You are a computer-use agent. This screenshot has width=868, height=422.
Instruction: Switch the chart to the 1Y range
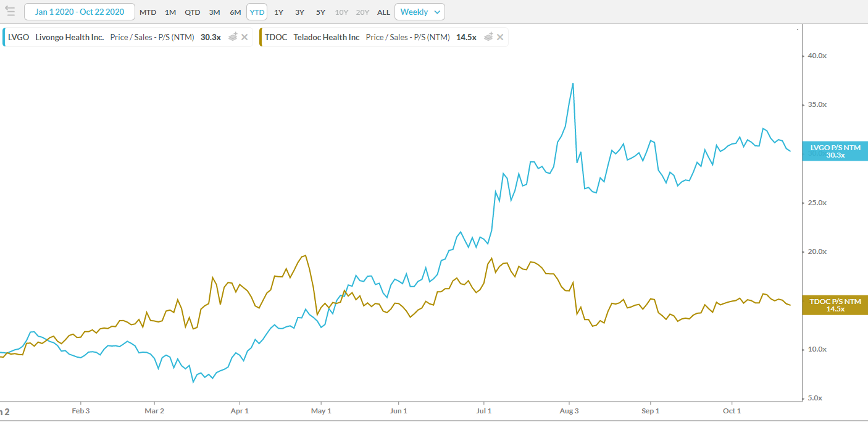click(x=278, y=12)
